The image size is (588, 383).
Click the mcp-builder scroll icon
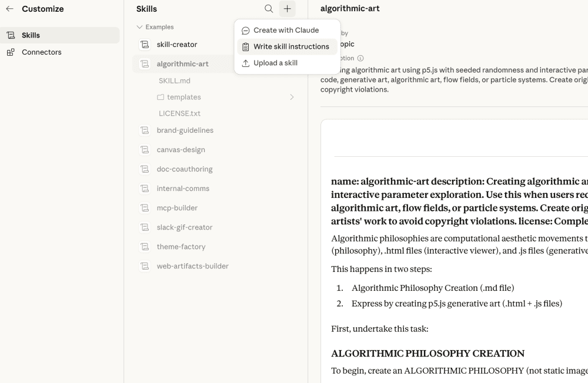pos(145,208)
